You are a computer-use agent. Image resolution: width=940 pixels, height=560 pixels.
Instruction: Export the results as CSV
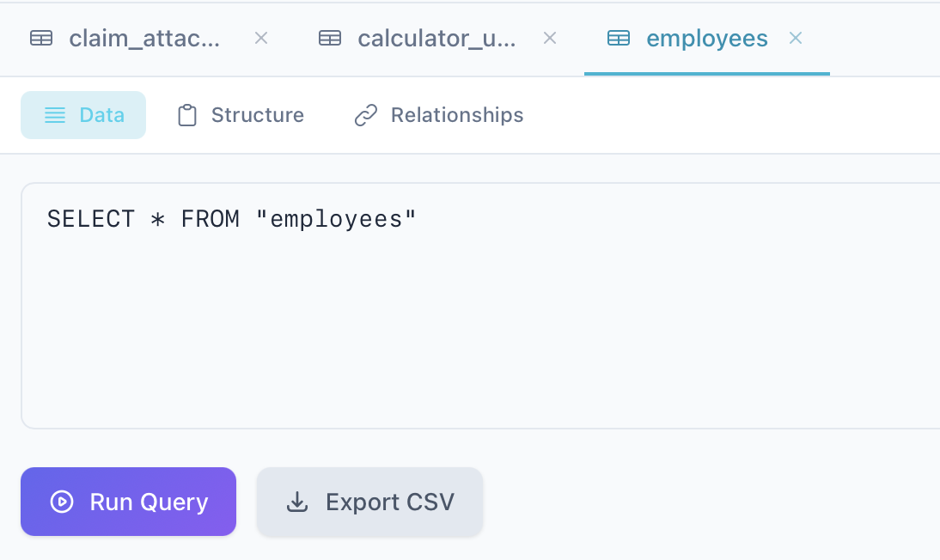pos(369,502)
